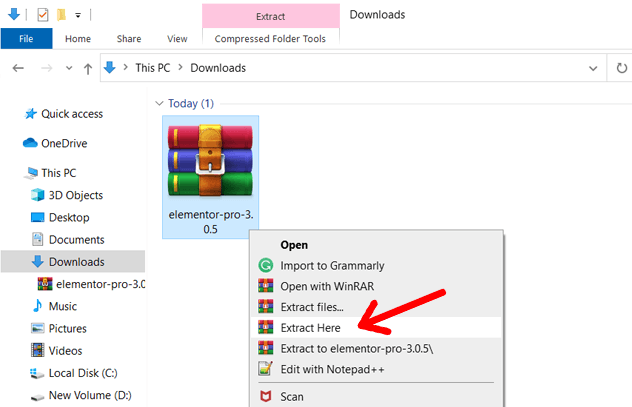Open Local Disk (C:) in sidebar

(83, 373)
